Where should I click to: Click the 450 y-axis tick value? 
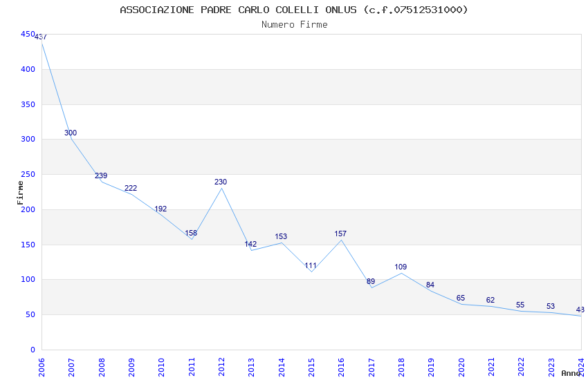[x=28, y=34]
